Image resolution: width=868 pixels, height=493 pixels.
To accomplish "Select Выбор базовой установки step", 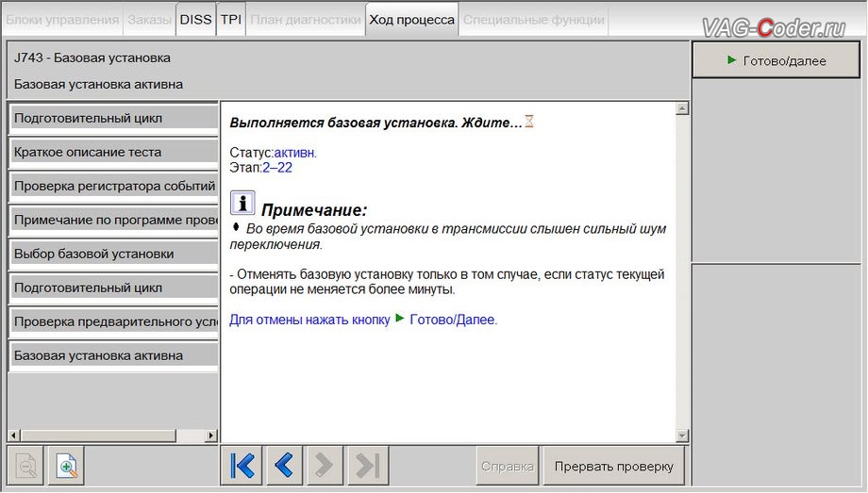I will (113, 254).
